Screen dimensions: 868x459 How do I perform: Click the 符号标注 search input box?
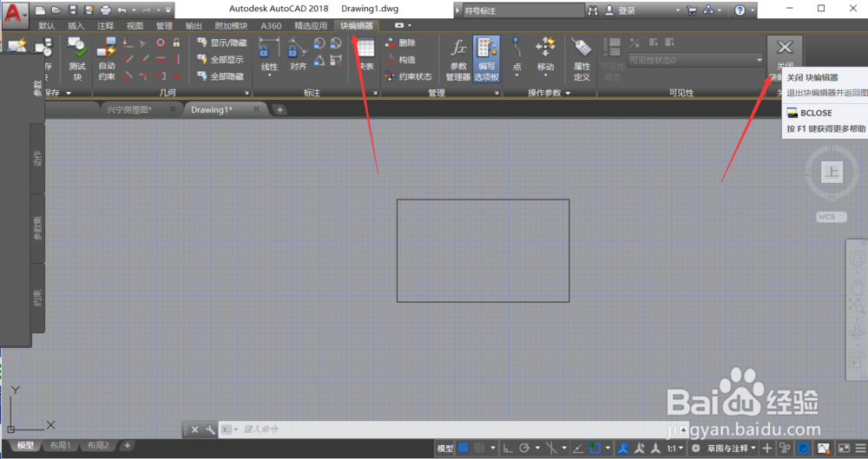pos(523,10)
